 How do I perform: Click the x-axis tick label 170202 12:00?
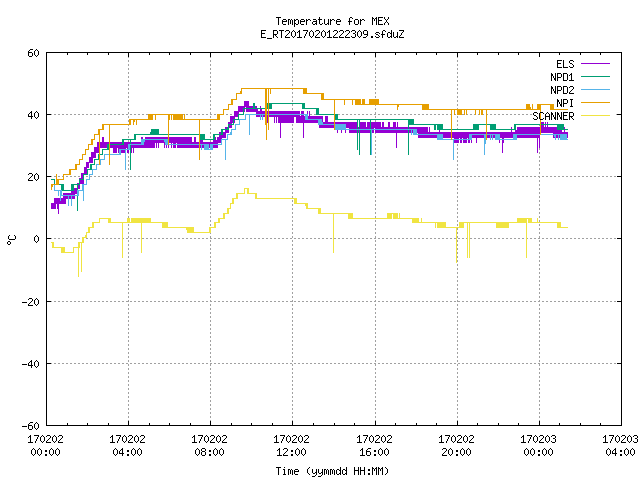[x=291, y=446]
